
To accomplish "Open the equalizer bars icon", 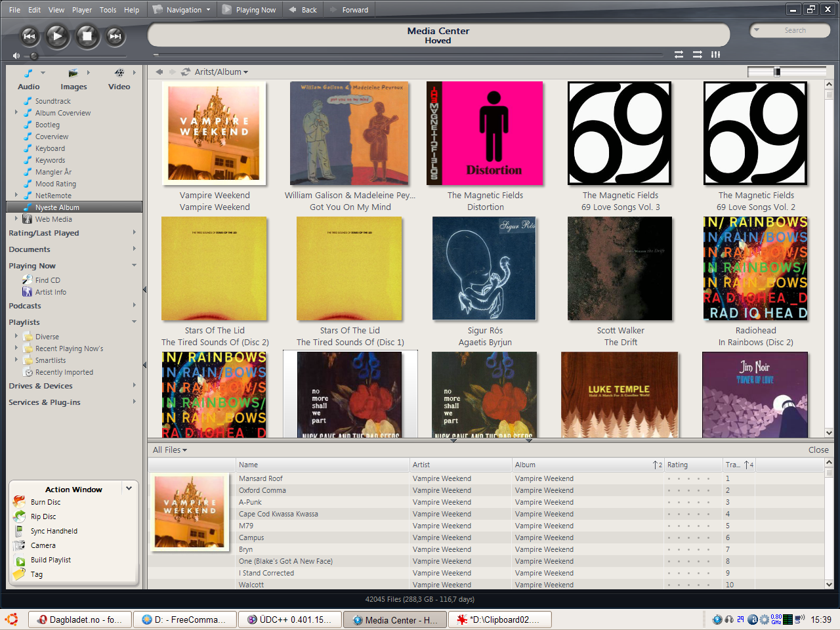I will (x=715, y=54).
